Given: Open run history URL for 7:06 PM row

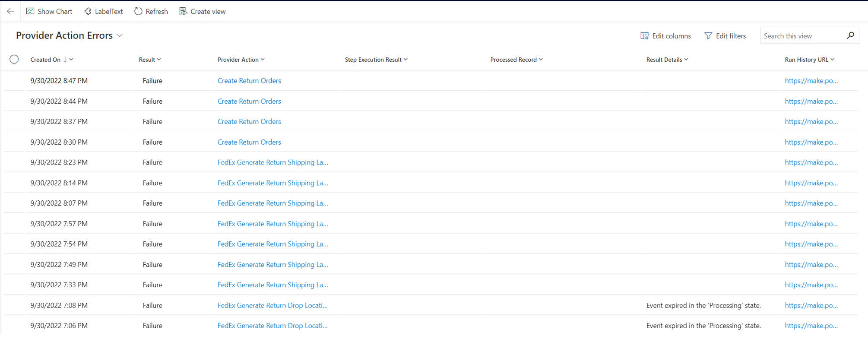Looking at the screenshot, I should click(x=811, y=326).
